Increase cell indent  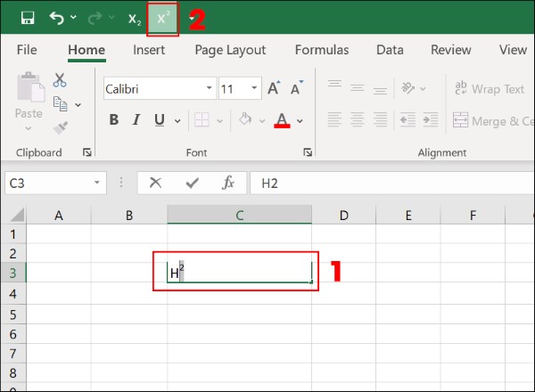pyautogui.click(x=431, y=119)
